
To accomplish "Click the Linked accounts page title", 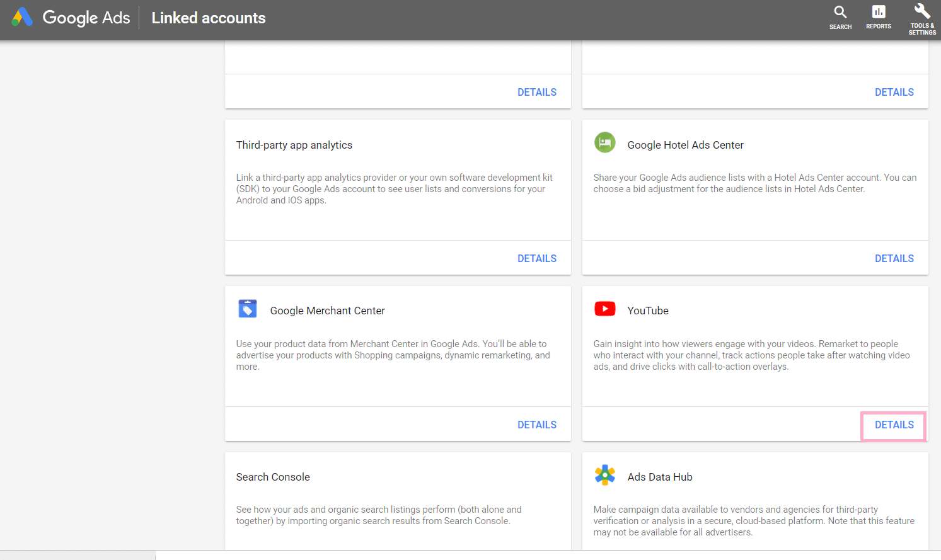I will click(x=208, y=18).
